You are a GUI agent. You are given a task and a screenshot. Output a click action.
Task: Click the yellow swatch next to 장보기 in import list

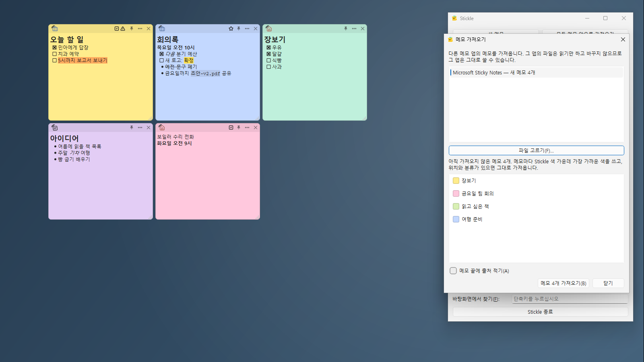click(456, 181)
